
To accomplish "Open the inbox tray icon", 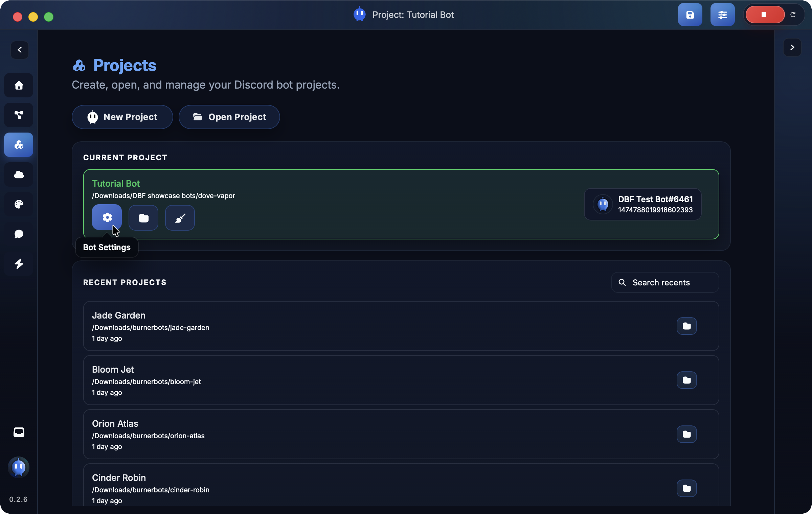I will [x=19, y=432].
